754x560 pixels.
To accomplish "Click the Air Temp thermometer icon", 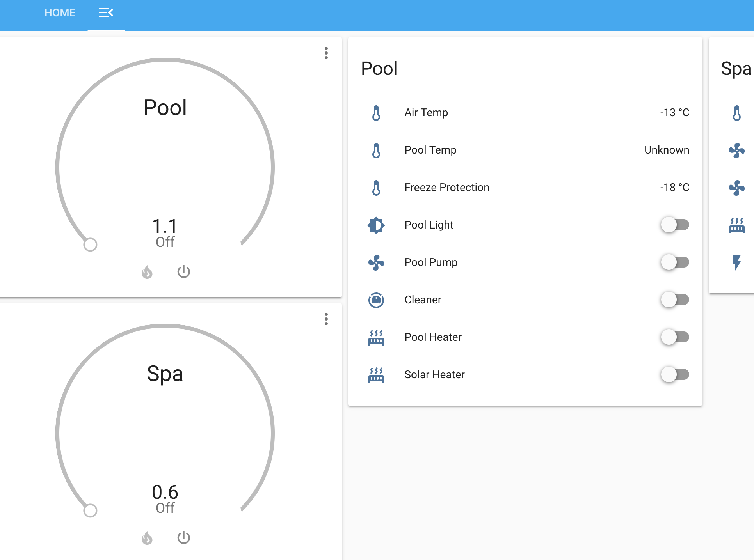I will pyautogui.click(x=376, y=113).
